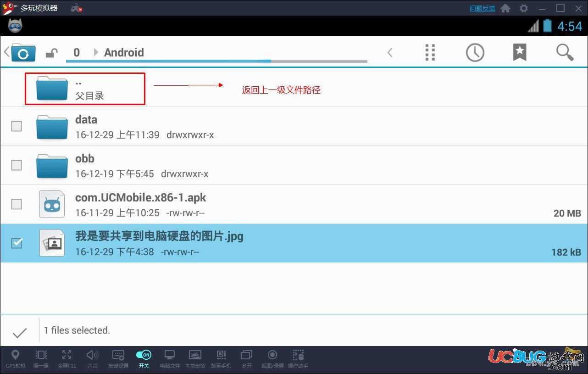
Task: Open emulator settings gear in title bar
Action: pyautogui.click(x=524, y=8)
